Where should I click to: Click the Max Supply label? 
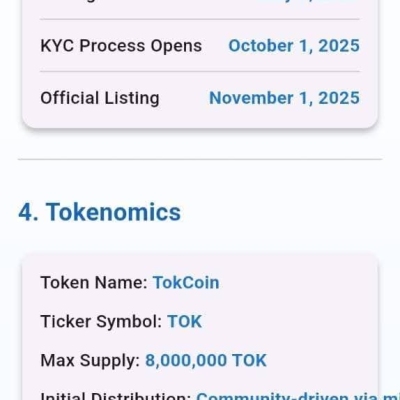pyautogui.click(x=90, y=361)
